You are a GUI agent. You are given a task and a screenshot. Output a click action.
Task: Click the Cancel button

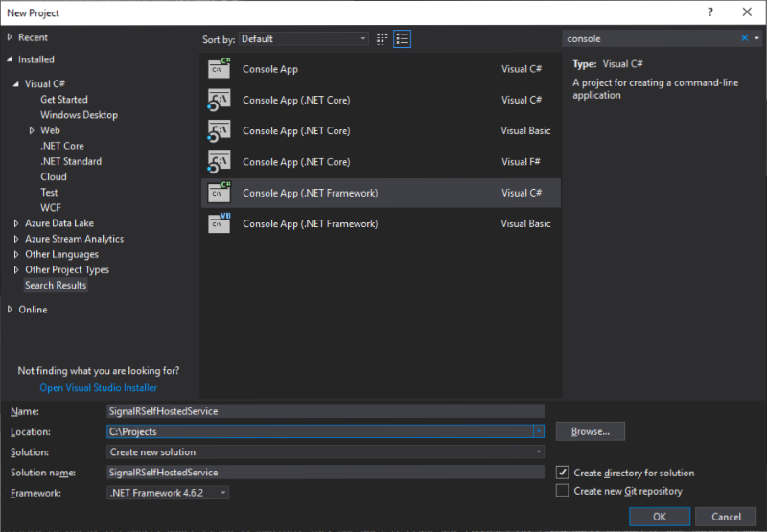coord(726,517)
